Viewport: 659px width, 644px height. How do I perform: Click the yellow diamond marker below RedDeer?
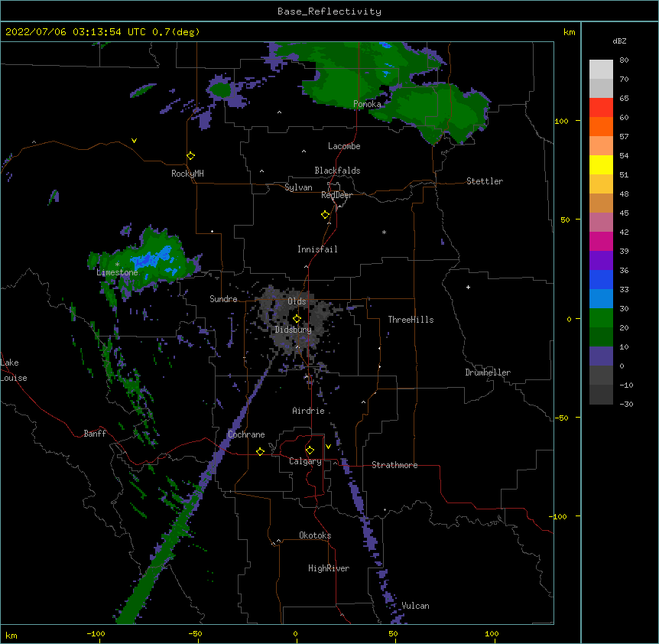[326, 215]
